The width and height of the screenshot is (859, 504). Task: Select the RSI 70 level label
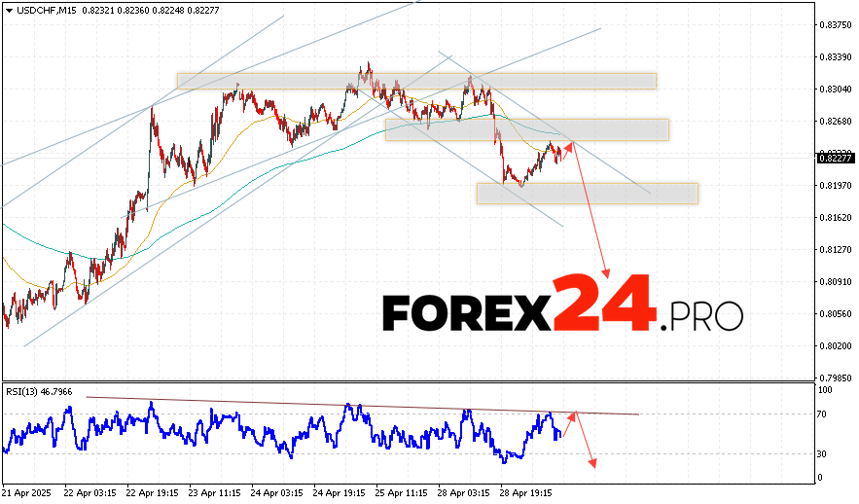point(822,414)
